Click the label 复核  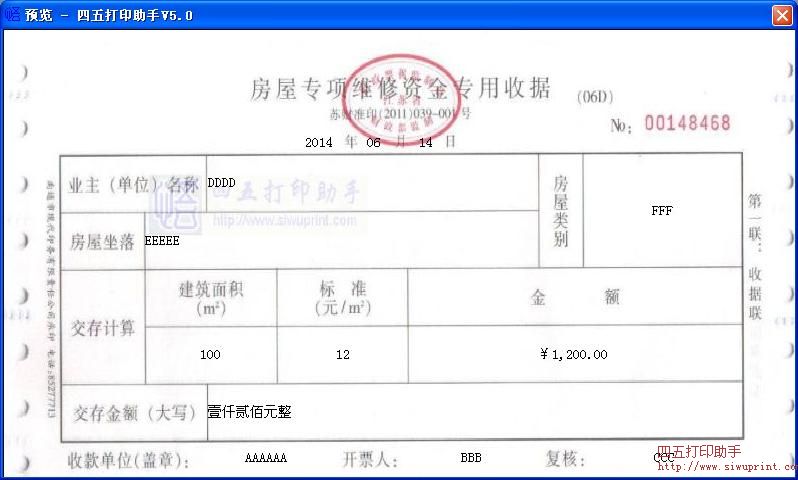coord(565,459)
